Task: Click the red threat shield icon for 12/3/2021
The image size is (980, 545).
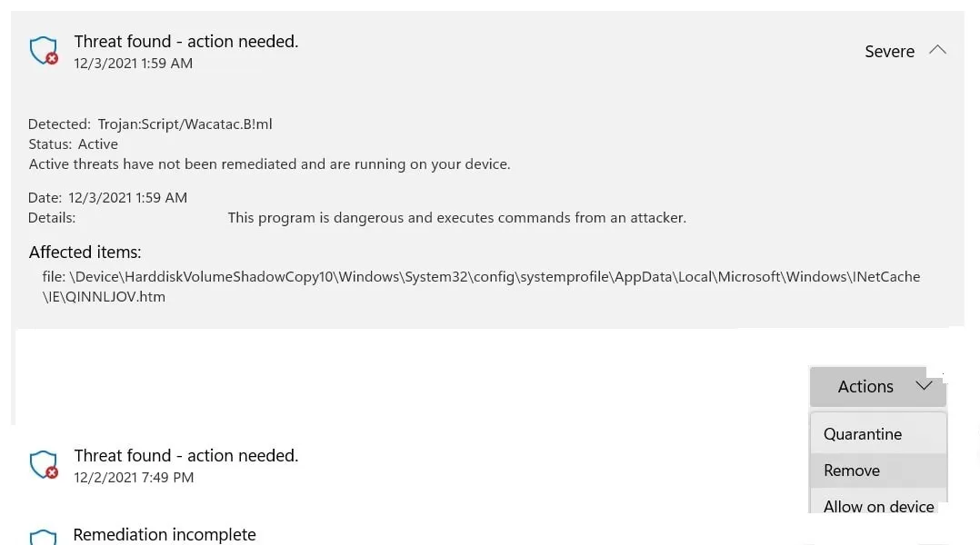Action: coord(44,50)
